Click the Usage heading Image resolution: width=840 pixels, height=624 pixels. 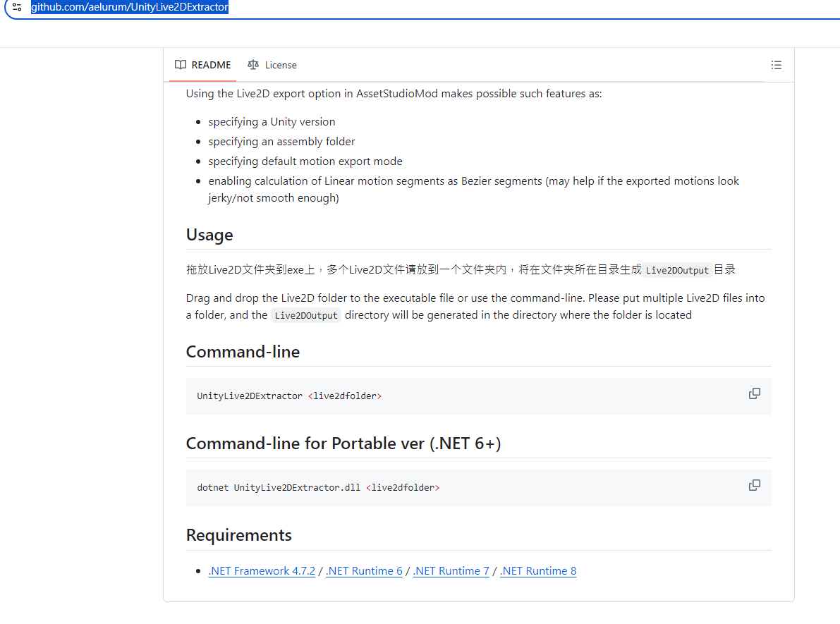(209, 235)
